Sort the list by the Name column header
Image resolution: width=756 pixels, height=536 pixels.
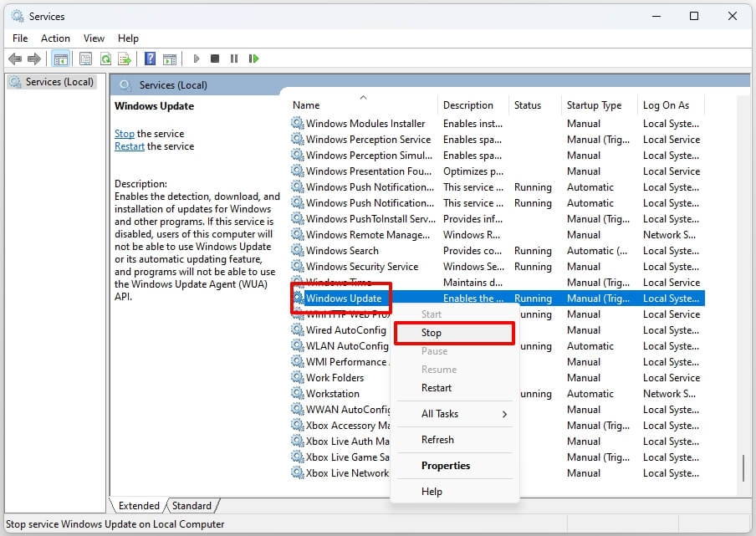tap(365, 105)
